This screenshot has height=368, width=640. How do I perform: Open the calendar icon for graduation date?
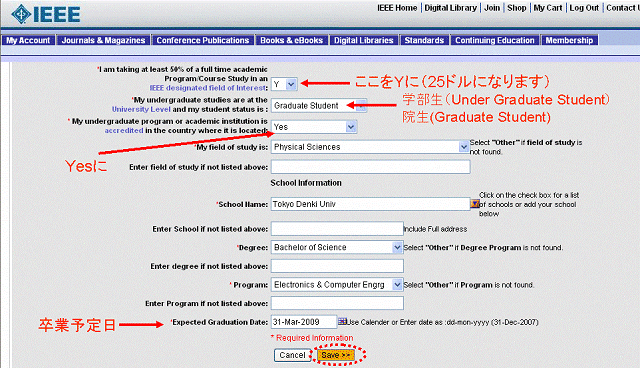pos(342,322)
